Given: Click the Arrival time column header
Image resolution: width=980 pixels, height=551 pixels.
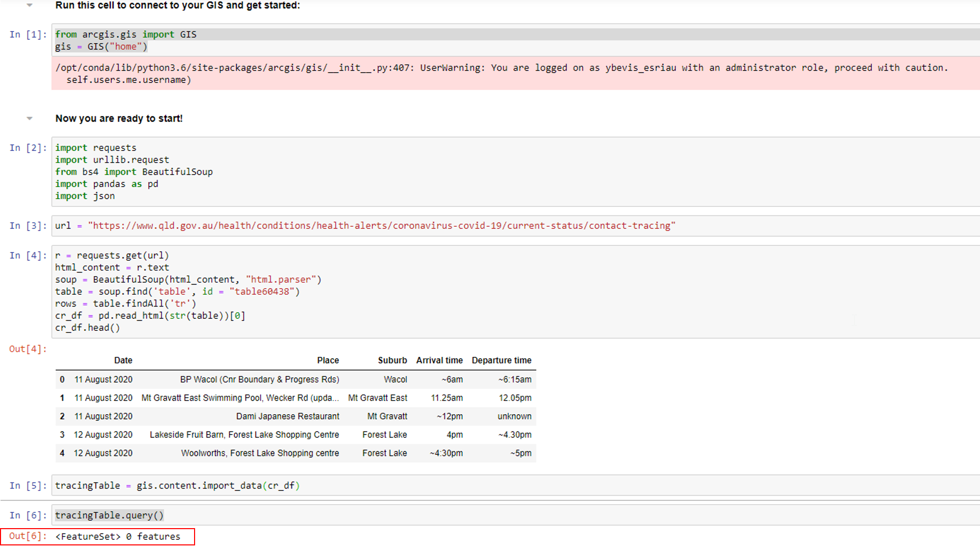Looking at the screenshot, I should [439, 360].
